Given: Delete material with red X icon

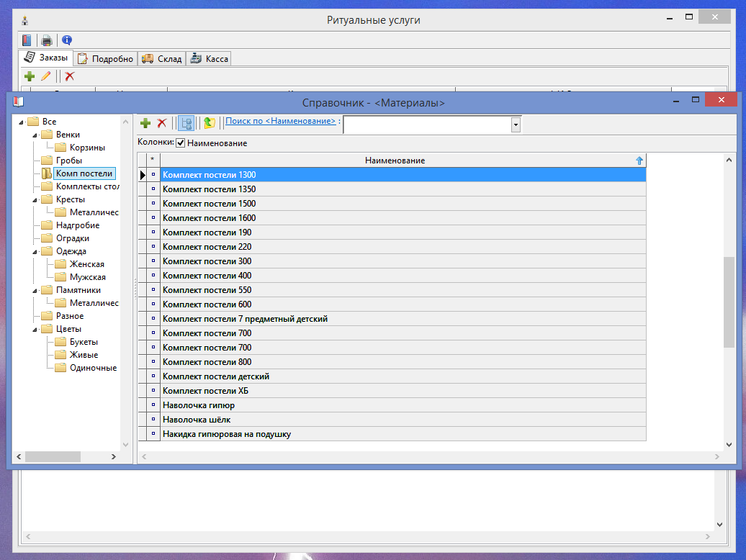Looking at the screenshot, I should (x=162, y=123).
